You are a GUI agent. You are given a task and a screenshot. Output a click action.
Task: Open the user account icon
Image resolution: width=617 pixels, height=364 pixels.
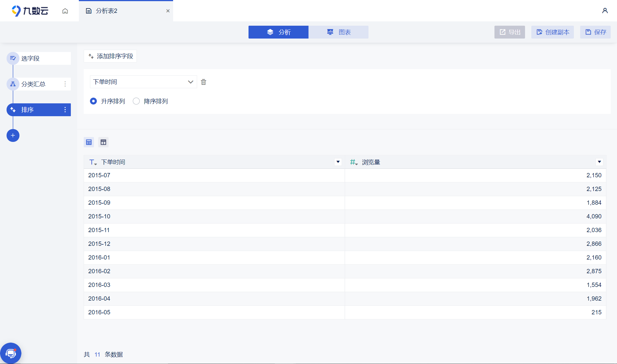(605, 11)
